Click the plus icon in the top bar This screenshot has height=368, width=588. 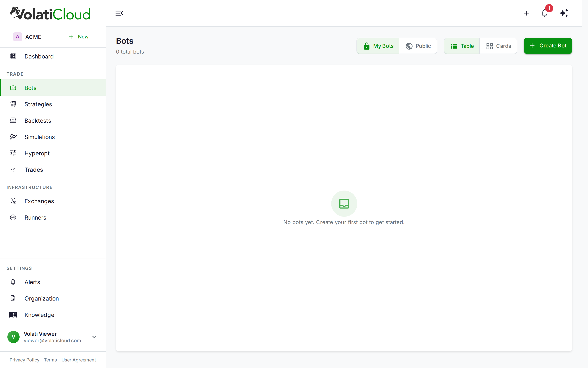(526, 13)
